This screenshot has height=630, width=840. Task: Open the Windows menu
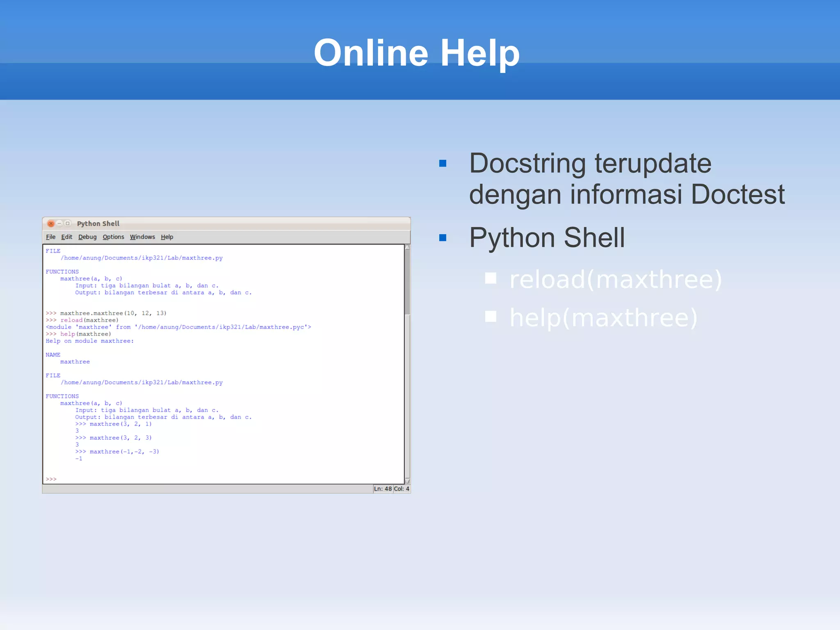pyautogui.click(x=142, y=237)
